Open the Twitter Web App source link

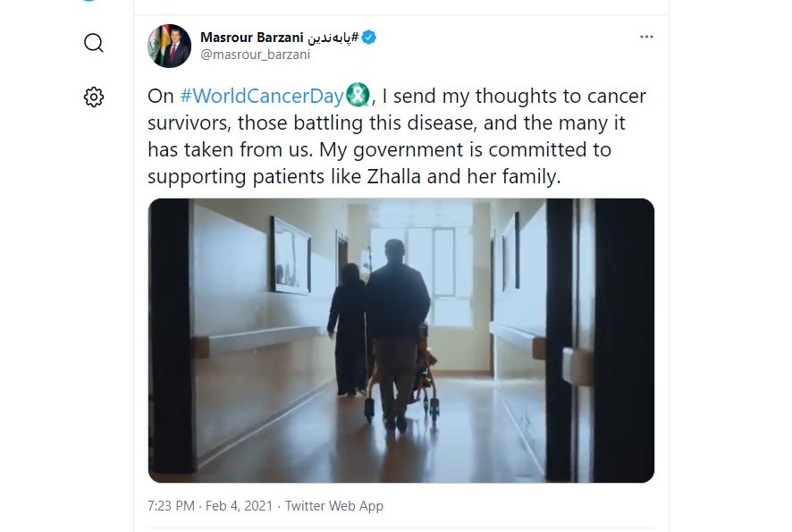pyautogui.click(x=334, y=506)
